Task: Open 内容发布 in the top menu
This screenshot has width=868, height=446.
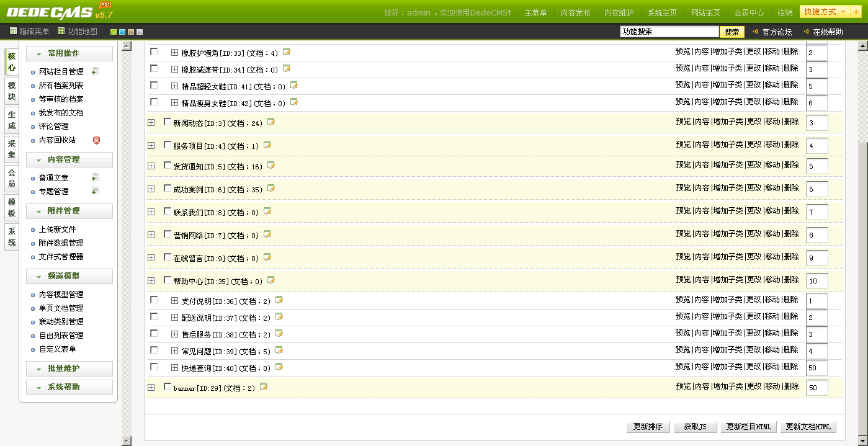Action: (x=575, y=12)
